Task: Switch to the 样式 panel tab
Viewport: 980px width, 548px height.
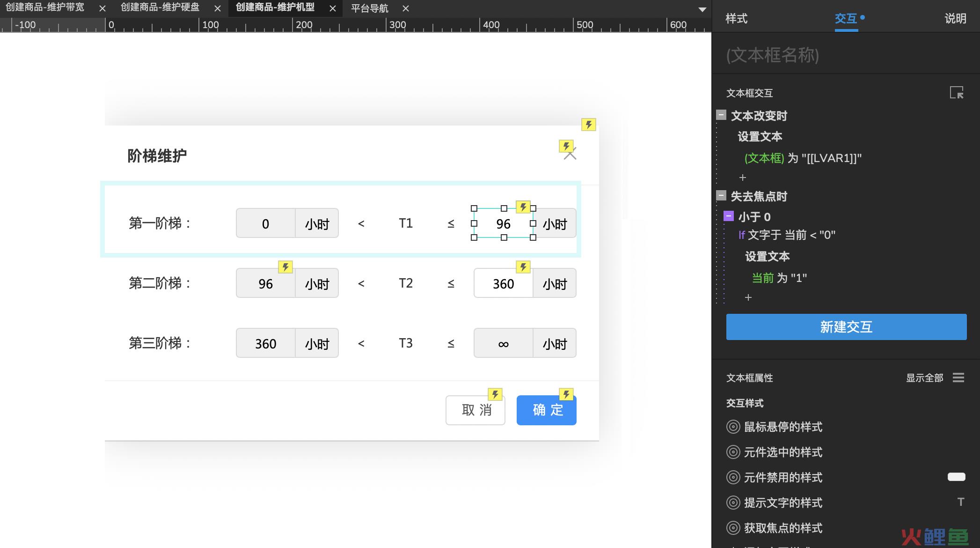Action: pyautogui.click(x=736, y=18)
